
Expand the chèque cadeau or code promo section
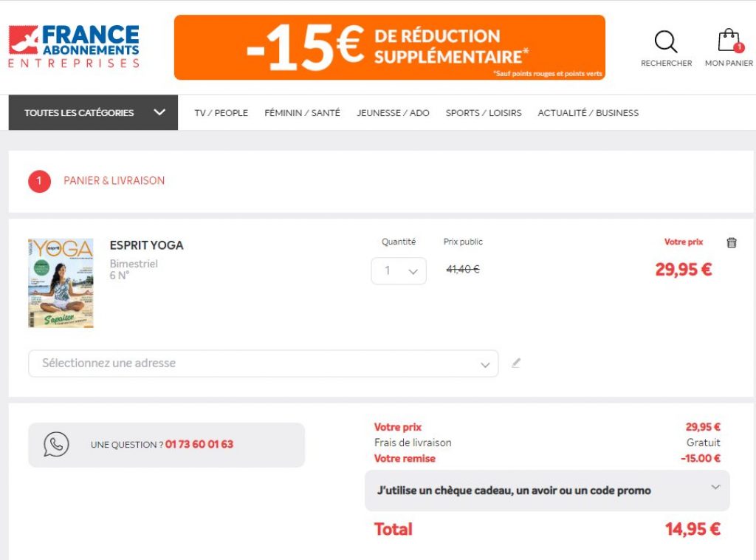[x=547, y=491]
